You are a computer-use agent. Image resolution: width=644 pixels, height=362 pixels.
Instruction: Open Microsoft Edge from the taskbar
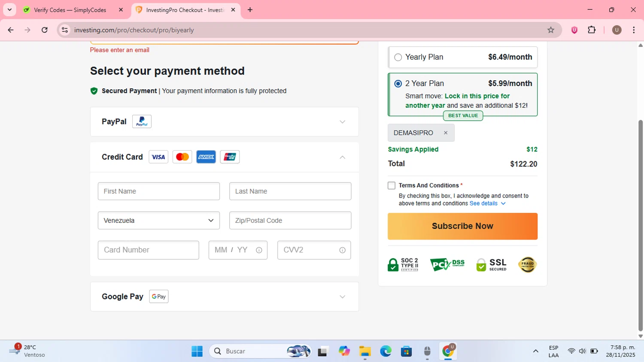coord(386,351)
